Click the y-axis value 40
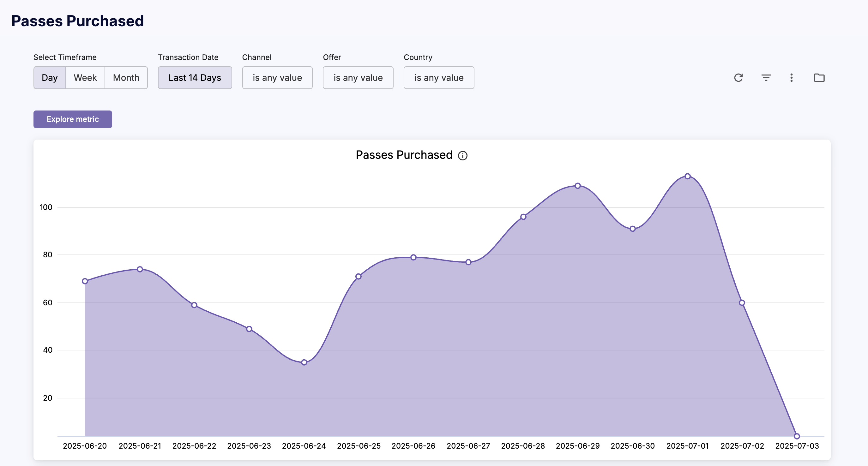This screenshot has width=868, height=466. pos(47,350)
